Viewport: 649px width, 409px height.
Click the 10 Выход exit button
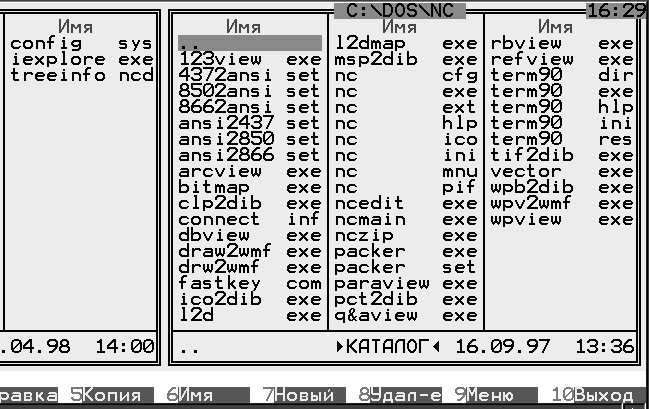(598, 395)
